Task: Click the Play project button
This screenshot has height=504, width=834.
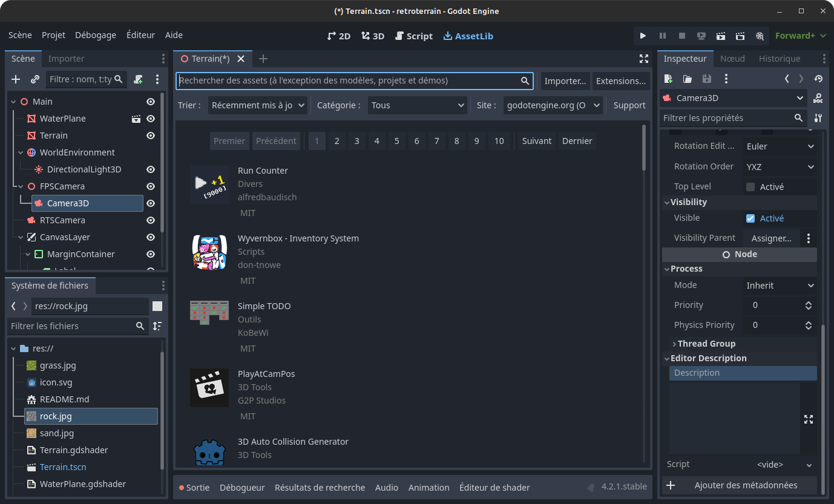Action: tap(643, 36)
